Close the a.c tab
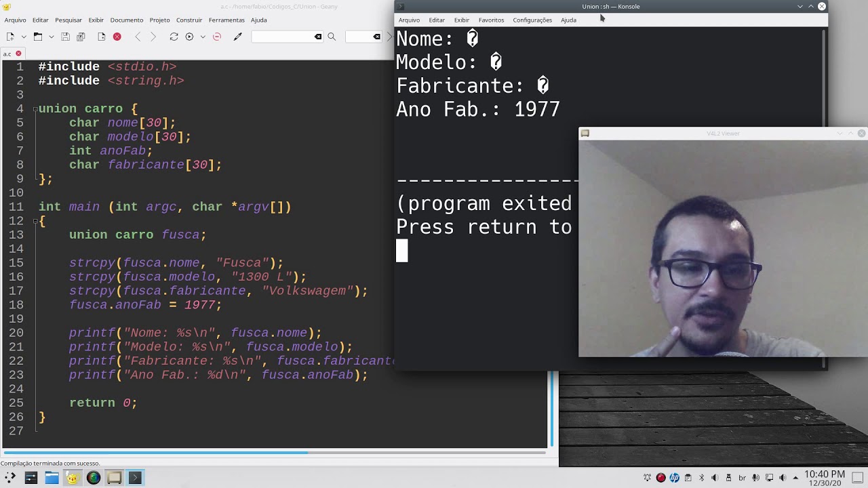Image resolution: width=868 pixels, height=488 pixels. coord(18,54)
